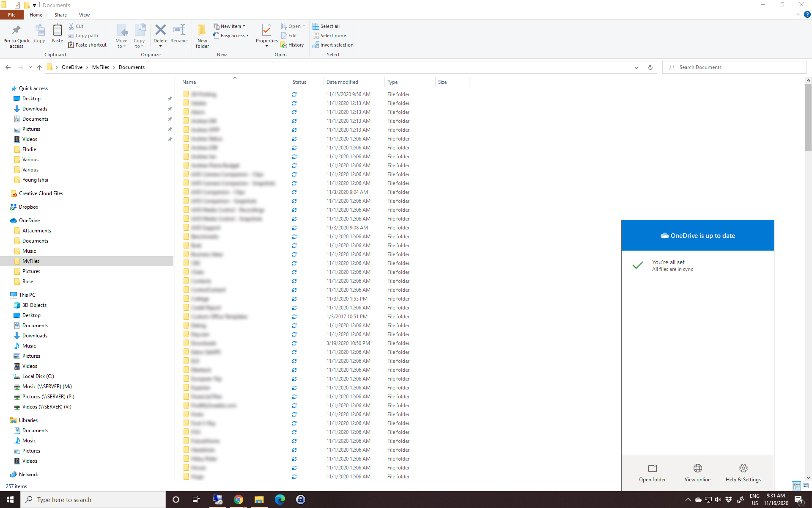Expand the address bar history dropdown
This screenshot has width=812, height=508.
[x=636, y=67]
